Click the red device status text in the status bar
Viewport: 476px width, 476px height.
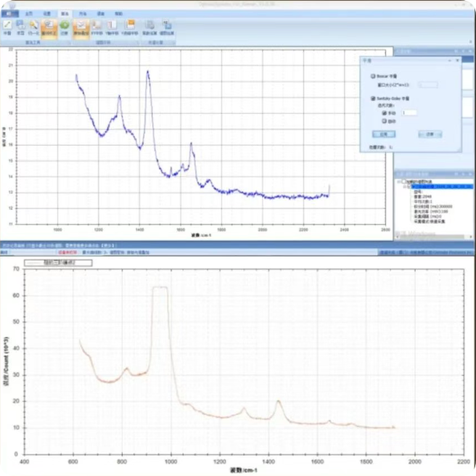(x=67, y=253)
